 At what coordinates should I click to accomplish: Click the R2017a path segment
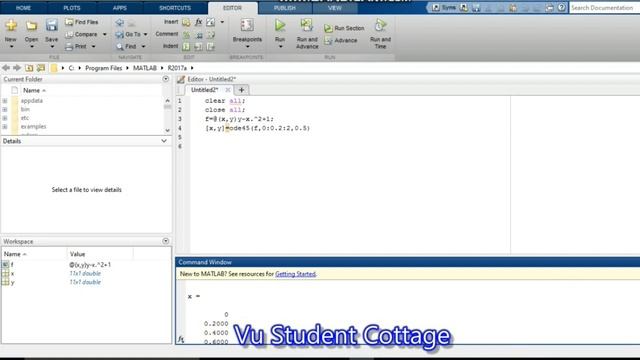pos(177,68)
